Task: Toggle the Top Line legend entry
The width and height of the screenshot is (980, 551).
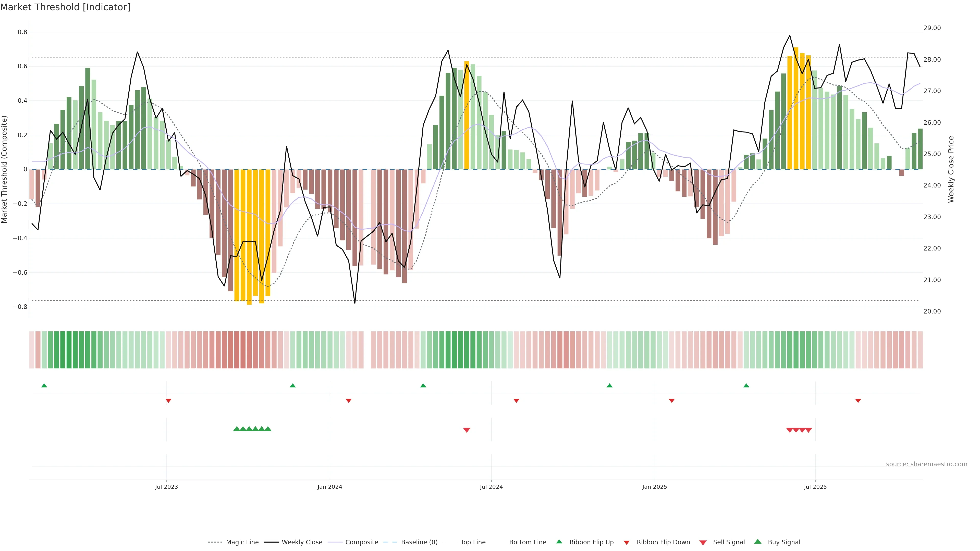Action: coord(473,542)
